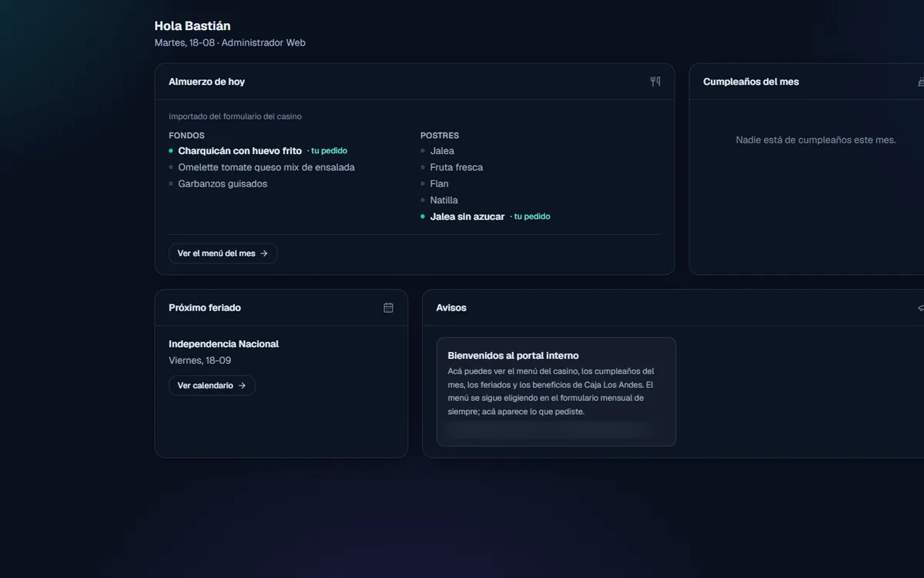
Task: Click the Flan dessert item
Action: click(x=439, y=184)
